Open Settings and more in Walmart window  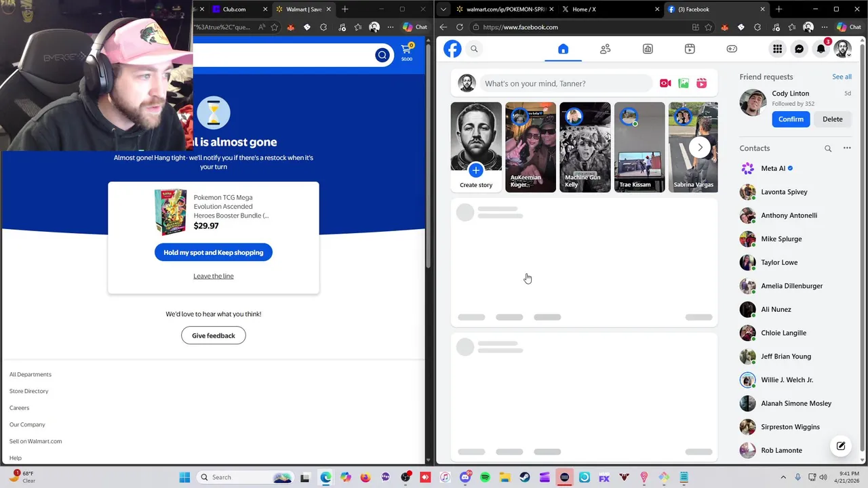tap(391, 27)
